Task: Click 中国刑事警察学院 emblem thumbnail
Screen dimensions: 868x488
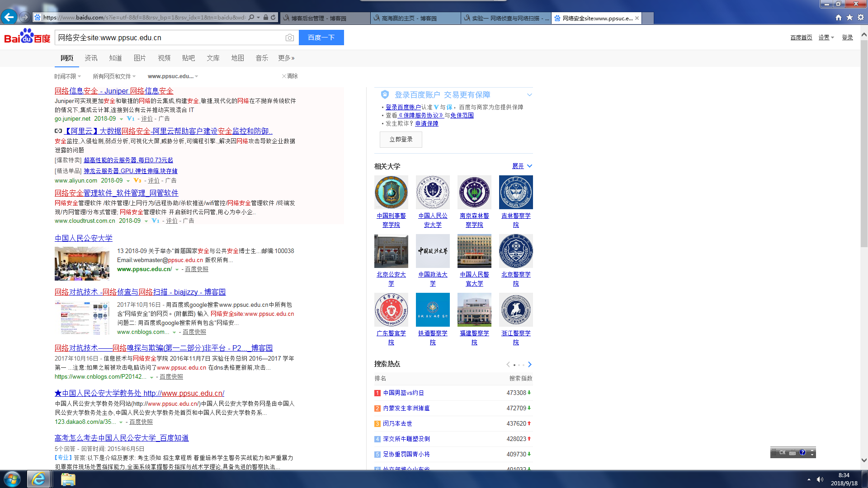Action: [x=391, y=192]
